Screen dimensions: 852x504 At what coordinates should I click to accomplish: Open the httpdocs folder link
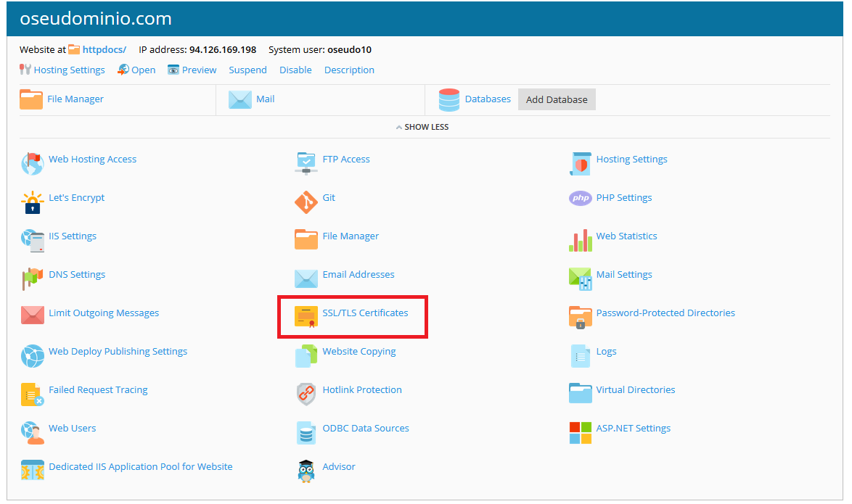click(104, 50)
